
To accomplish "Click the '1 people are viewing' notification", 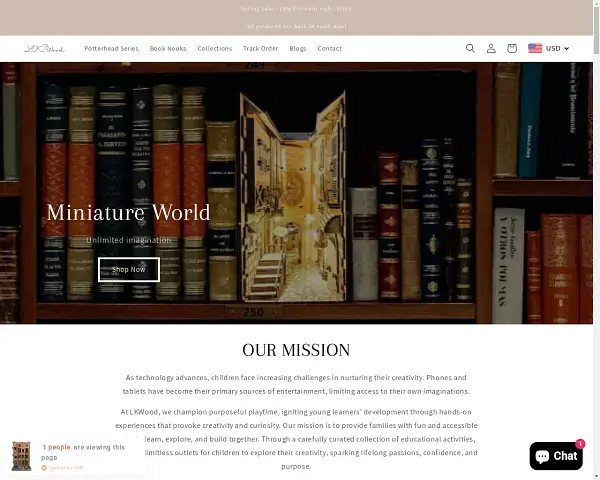I will [x=84, y=452].
